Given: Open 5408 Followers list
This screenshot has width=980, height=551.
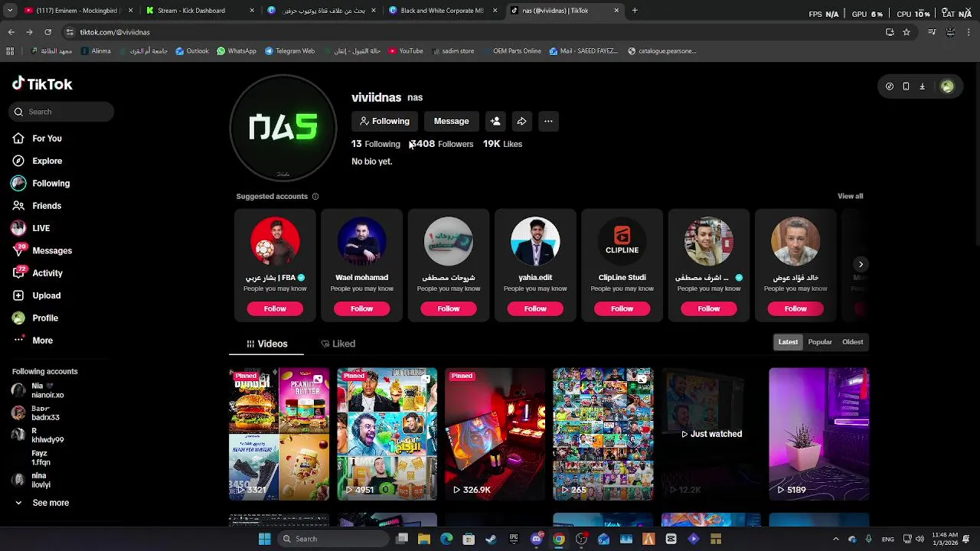Looking at the screenshot, I should click(x=441, y=144).
